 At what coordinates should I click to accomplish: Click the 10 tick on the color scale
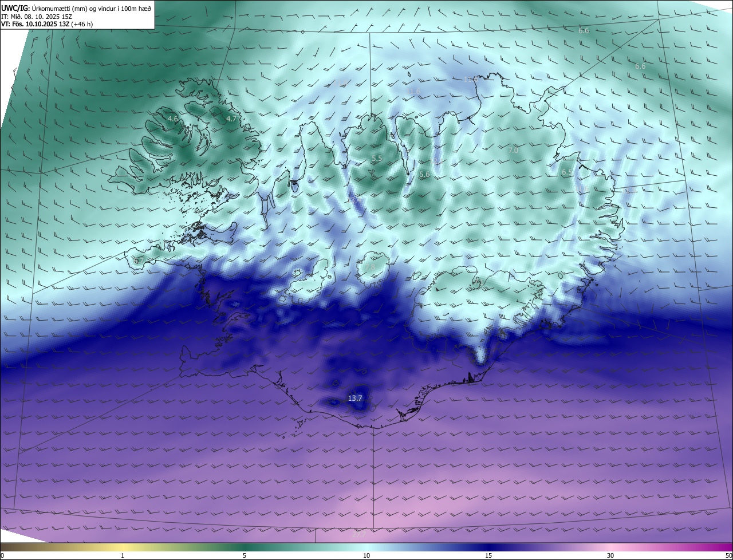[366, 555]
